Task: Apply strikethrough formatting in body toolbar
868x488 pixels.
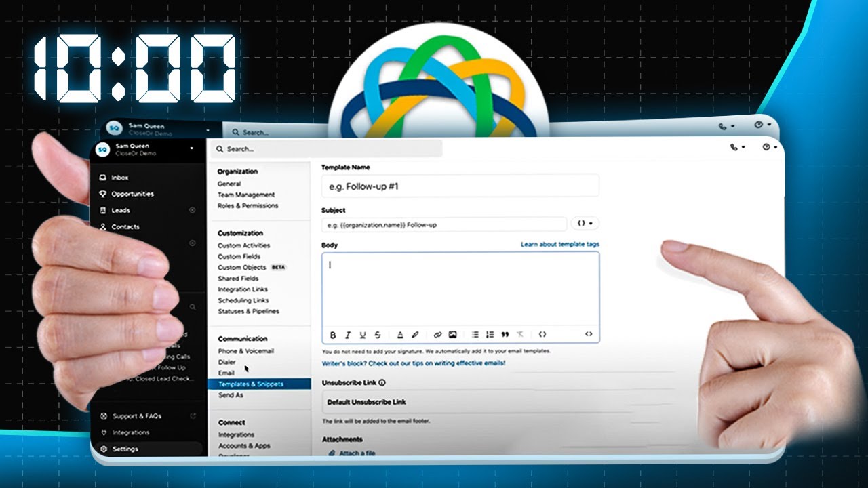Action: [378, 335]
